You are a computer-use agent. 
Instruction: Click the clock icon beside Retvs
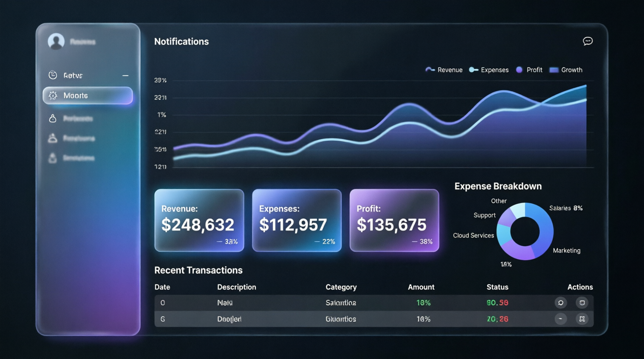pos(53,75)
